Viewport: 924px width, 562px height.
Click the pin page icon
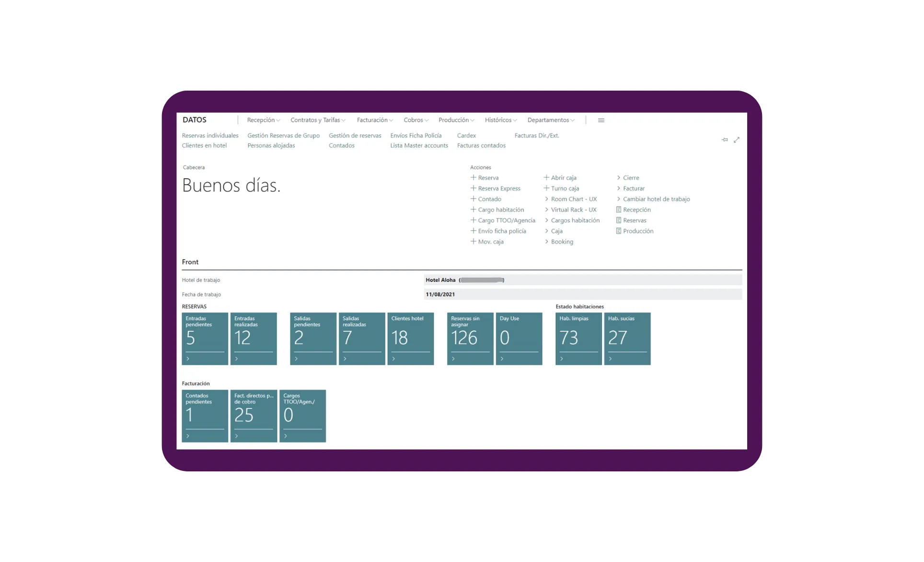724,140
